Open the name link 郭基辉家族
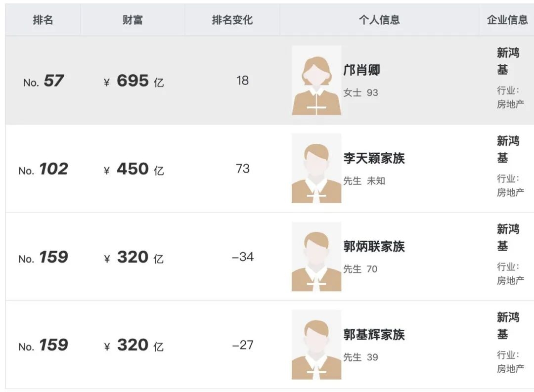The width and height of the screenshot is (534, 392). click(x=374, y=335)
